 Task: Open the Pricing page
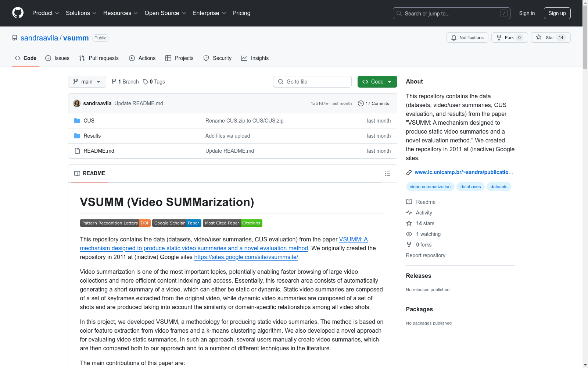point(241,13)
